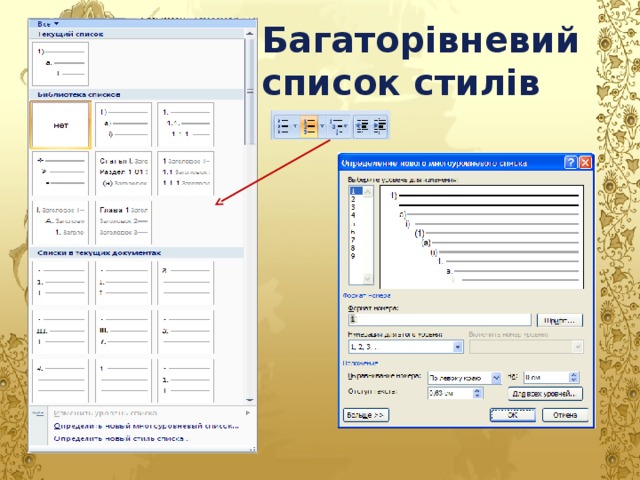Select first thumbnail under 'Списки в текущих документах'
The height and width of the screenshot is (480, 640).
60,283
